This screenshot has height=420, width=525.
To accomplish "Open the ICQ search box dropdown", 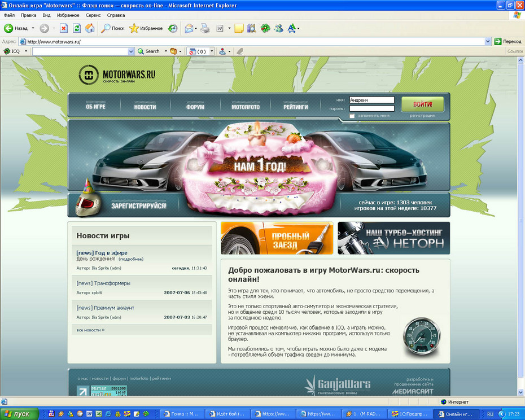I will [131, 51].
